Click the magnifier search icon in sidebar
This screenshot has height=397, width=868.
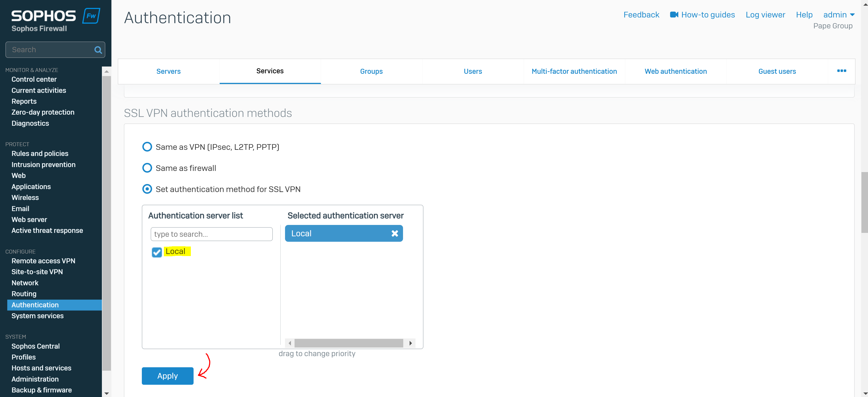click(98, 50)
